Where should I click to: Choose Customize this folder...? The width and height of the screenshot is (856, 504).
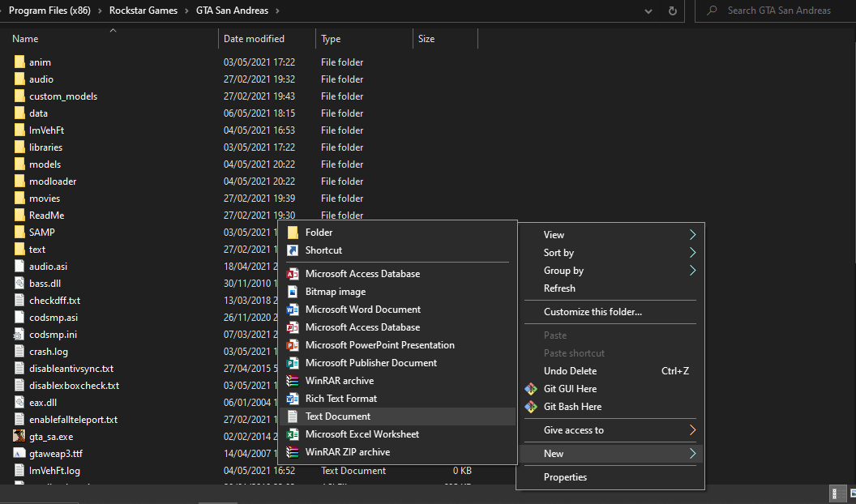tap(610, 312)
